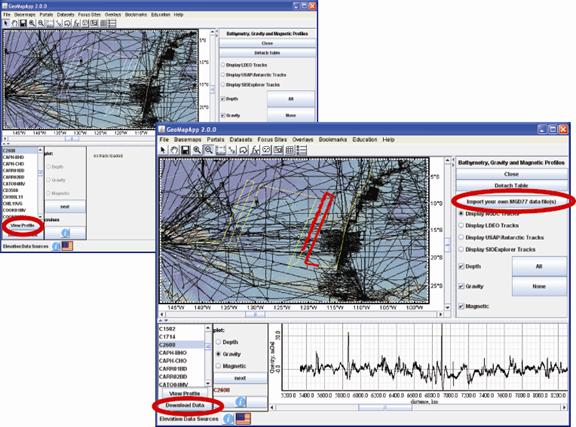Screen dimensions: 576x427
Task: Select the arrow pointer tool in front window
Action: tap(163, 150)
